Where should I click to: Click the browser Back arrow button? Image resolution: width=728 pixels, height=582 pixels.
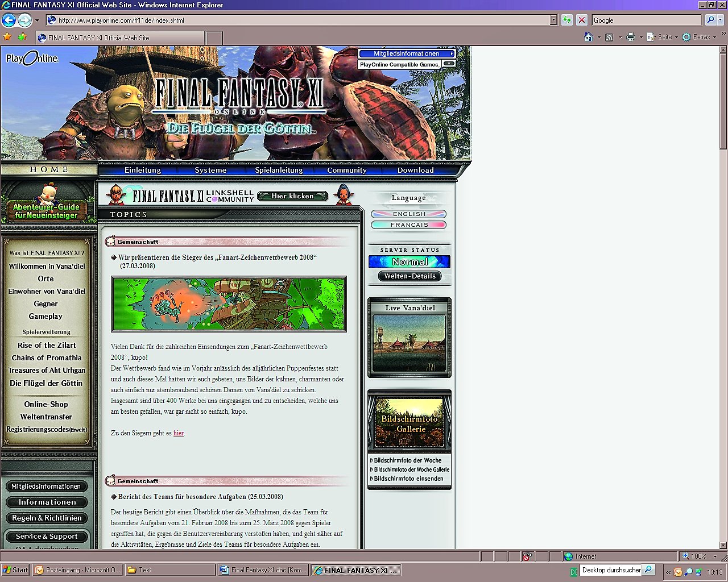coord(9,20)
